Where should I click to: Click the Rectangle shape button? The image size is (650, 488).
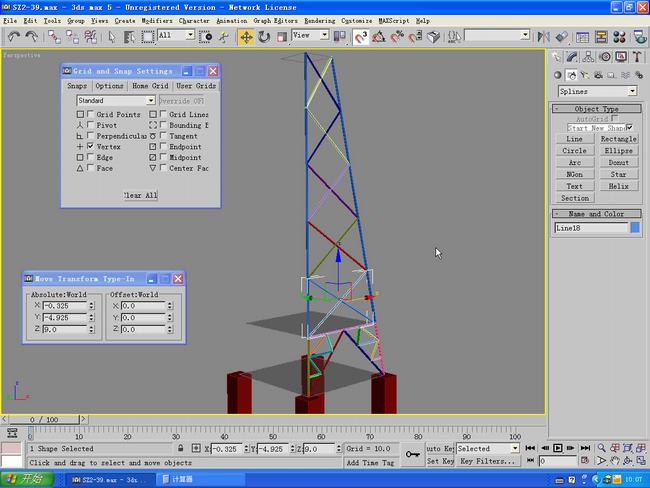point(618,139)
